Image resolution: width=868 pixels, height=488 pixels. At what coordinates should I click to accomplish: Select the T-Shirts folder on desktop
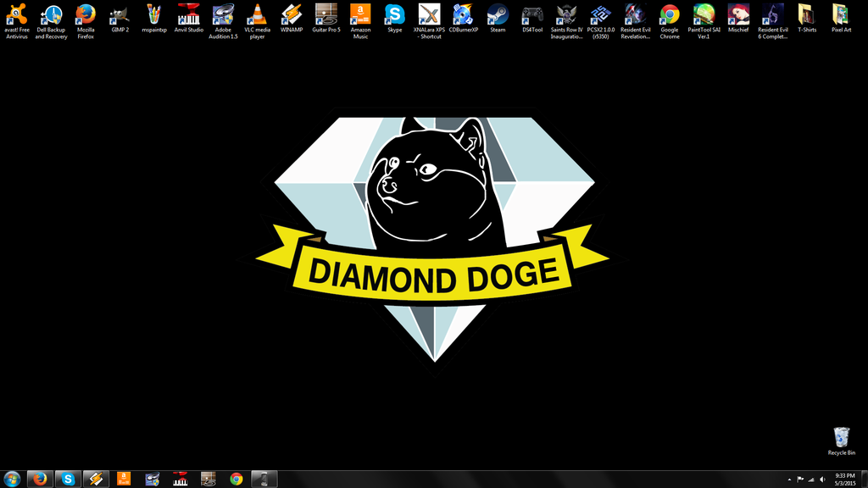point(807,18)
